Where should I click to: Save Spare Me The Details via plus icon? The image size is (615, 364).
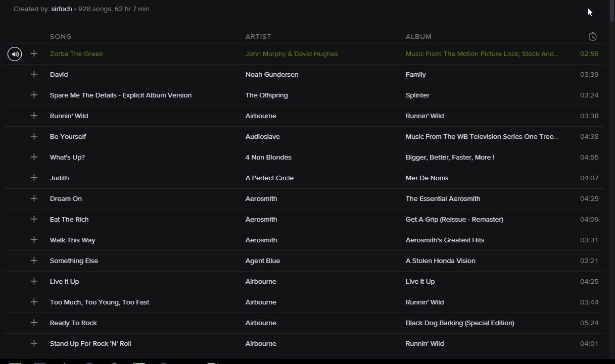point(34,95)
